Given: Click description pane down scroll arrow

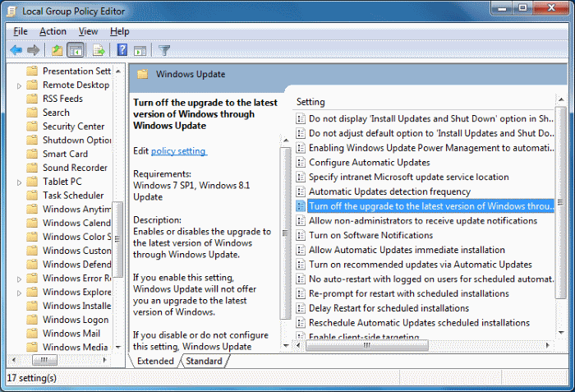Looking at the screenshot, I should (x=286, y=346).
